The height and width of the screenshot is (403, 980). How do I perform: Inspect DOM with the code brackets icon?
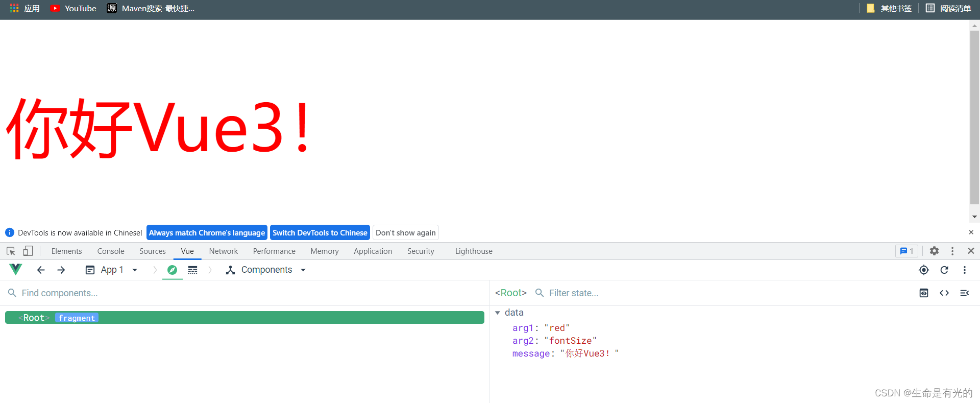coord(944,293)
